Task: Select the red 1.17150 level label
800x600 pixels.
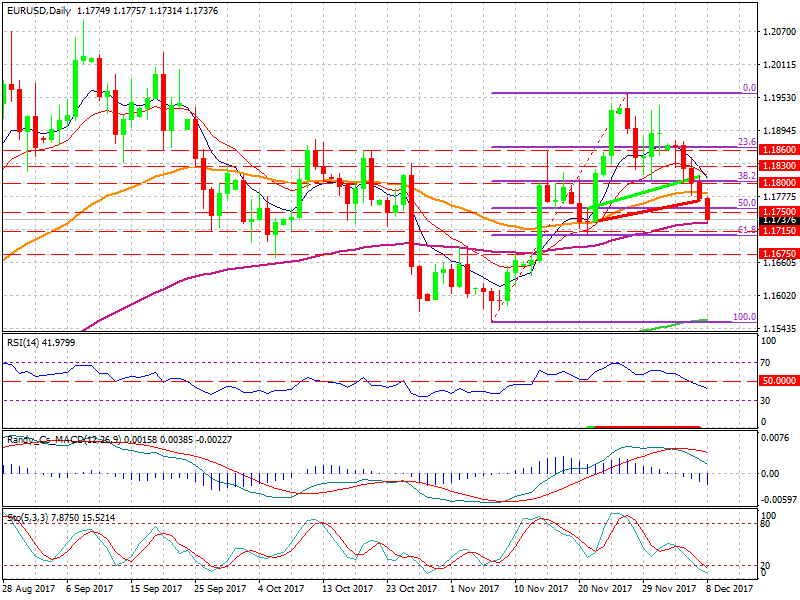Action: pyautogui.click(x=779, y=231)
